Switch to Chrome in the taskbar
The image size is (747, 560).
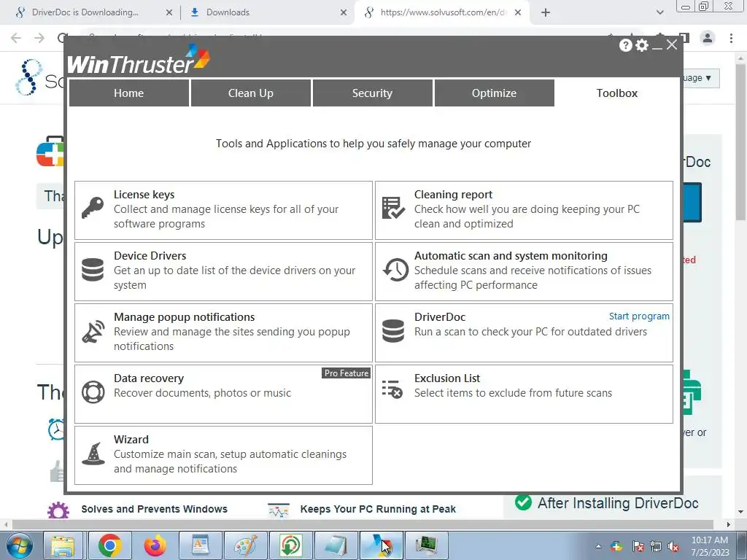(109, 545)
